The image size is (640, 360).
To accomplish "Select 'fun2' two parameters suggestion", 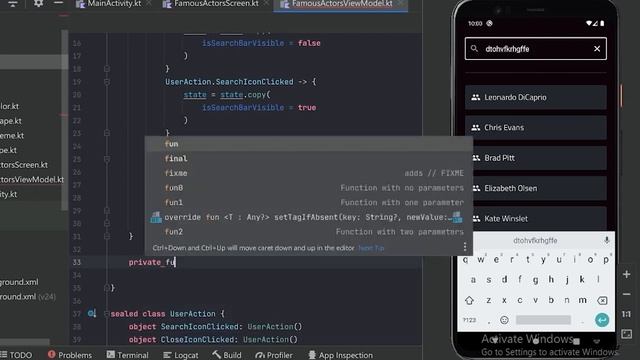I will (x=309, y=232).
